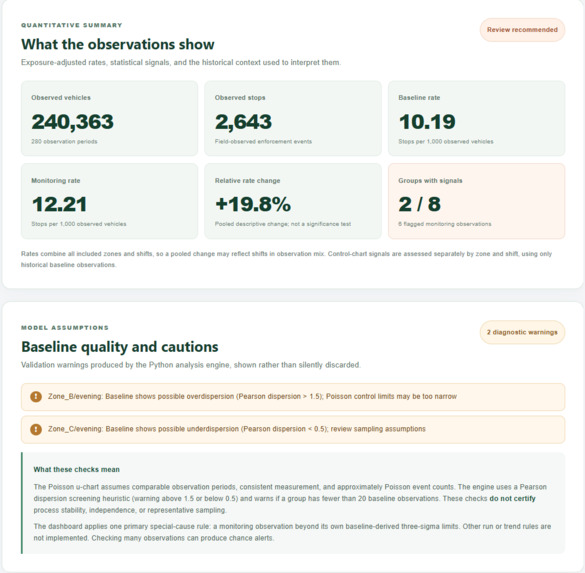Click the flagged monitoring observations caption
The image size is (585, 573).
tap(444, 224)
